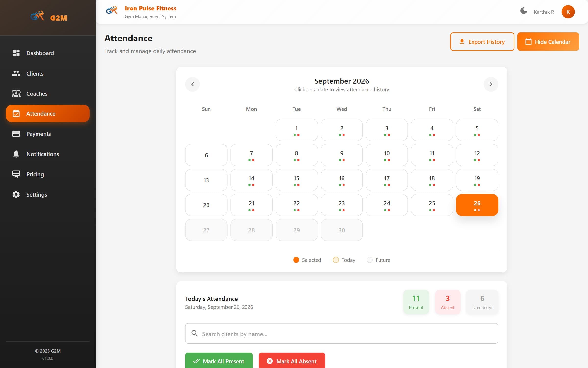The image size is (588, 368).
Task: Click the Future legend circle
Action: tap(369, 260)
